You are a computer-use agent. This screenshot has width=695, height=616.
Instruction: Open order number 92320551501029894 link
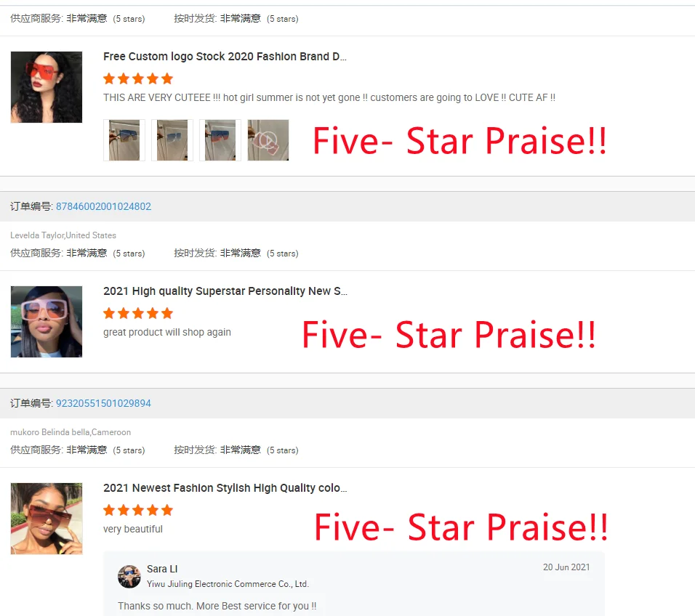click(x=103, y=403)
